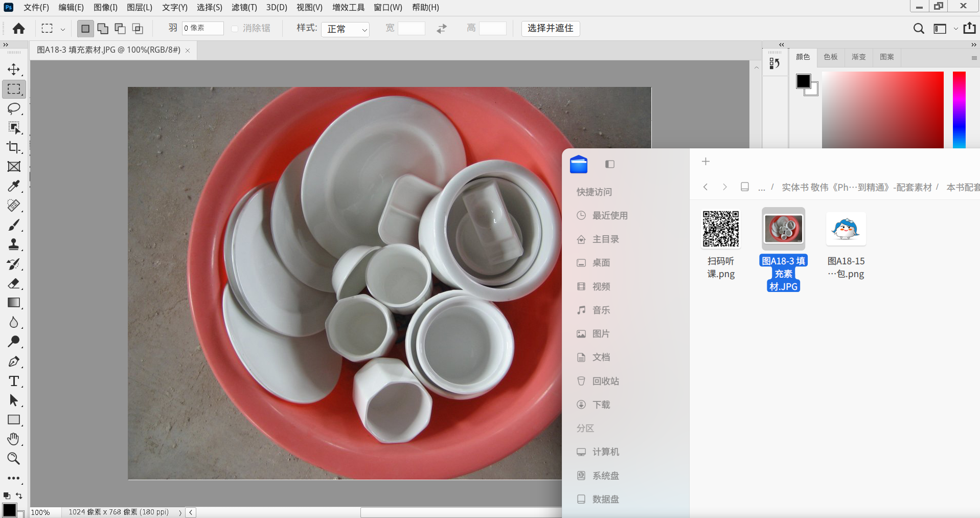The image size is (980, 518).
Task: Choose New Selection mode button
Action: click(85, 29)
